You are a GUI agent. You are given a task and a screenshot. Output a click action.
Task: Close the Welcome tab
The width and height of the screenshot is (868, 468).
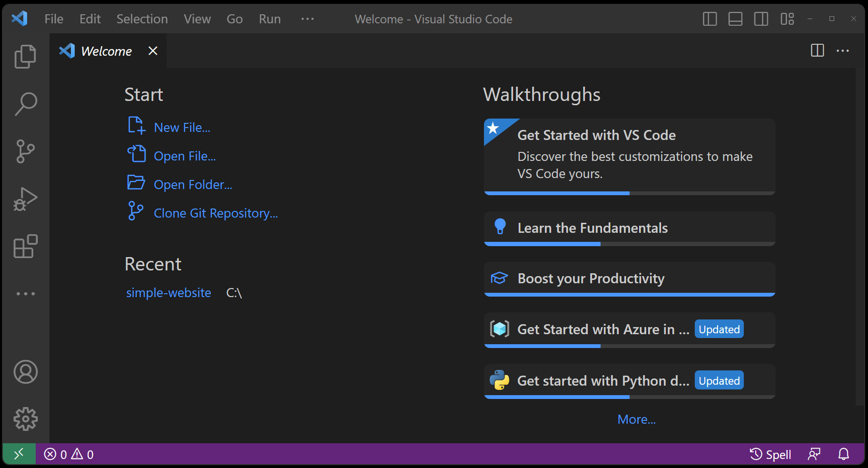click(x=153, y=51)
